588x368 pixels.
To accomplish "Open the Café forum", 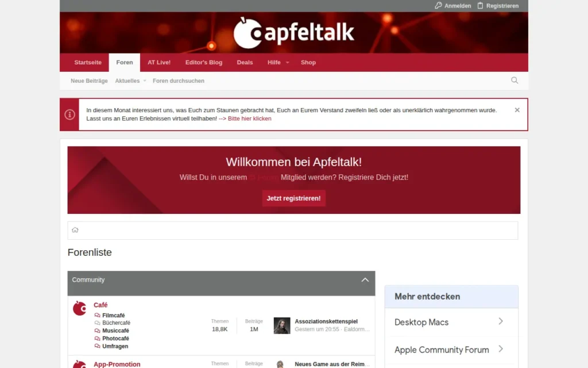I will (100, 305).
